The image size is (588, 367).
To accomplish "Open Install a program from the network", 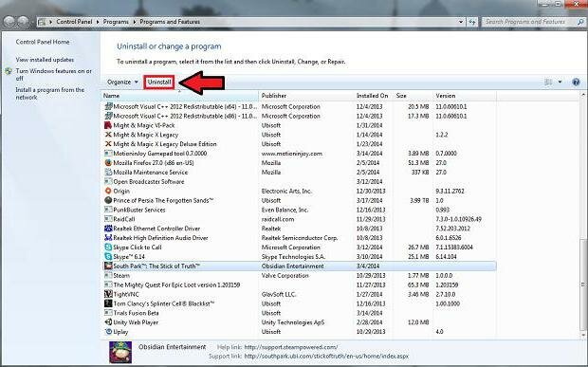I will coord(49,93).
